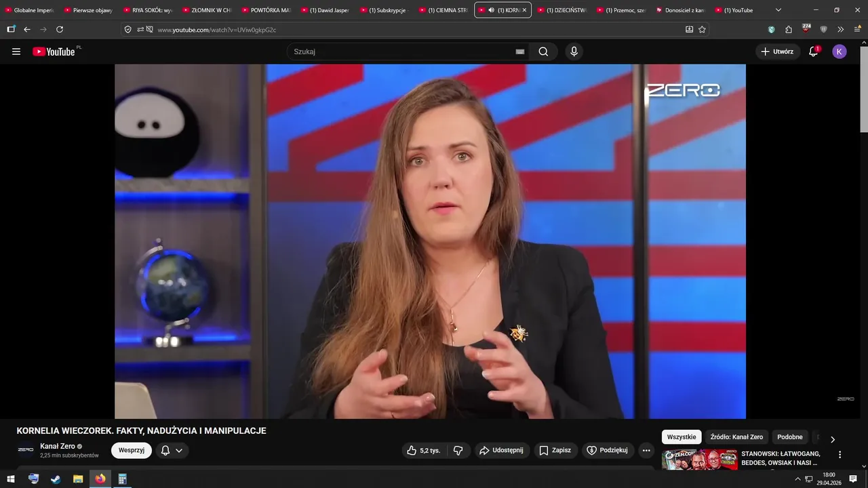Switch to Subskrypcje tab
Screen dimensions: 868x488
384,10
